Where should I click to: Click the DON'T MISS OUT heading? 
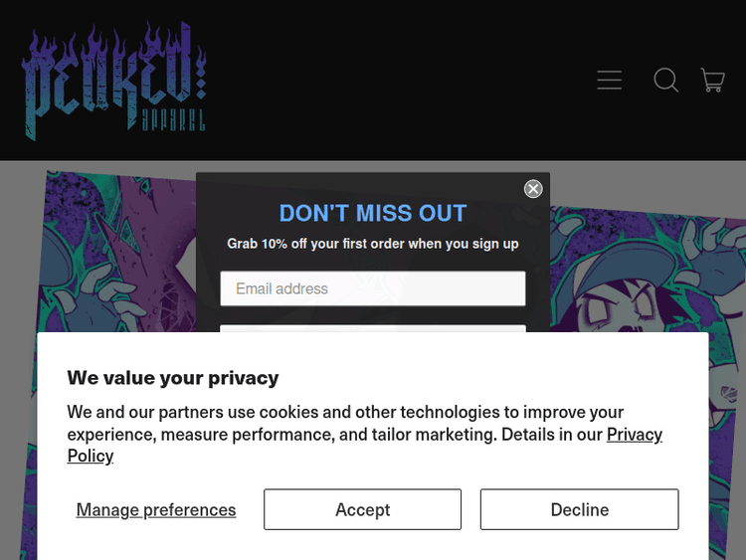click(x=372, y=213)
